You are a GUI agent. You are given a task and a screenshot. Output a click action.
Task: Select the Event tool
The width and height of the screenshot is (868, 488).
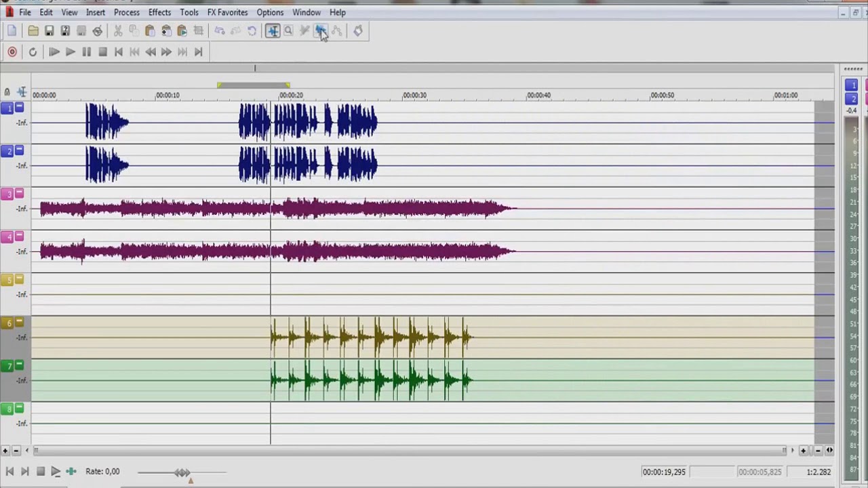coord(321,30)
